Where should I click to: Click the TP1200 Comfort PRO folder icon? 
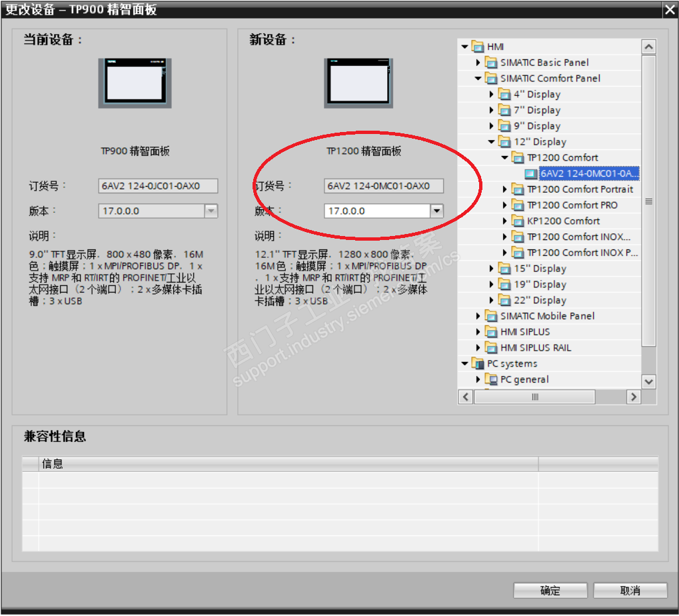coord(518,205)
